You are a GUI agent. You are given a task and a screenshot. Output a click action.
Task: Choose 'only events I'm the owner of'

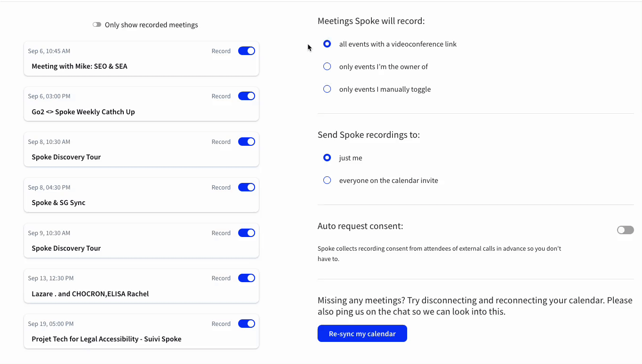coord(327,66)
